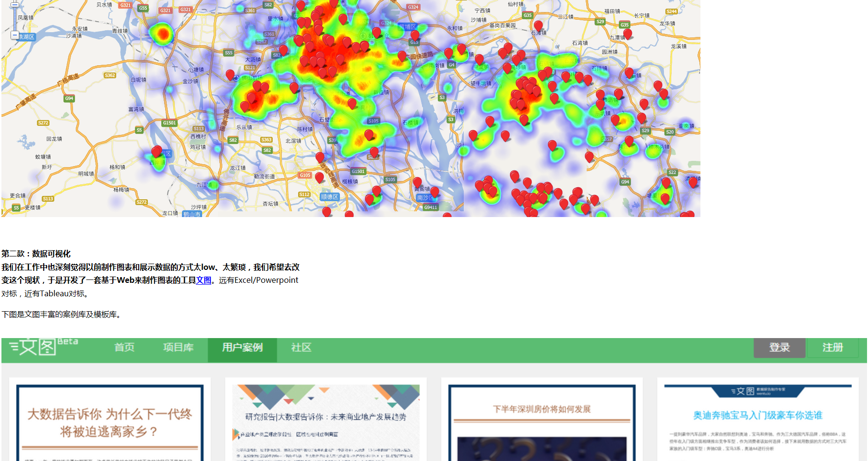Screen dimensions: 868x461
Task: Click the map zoom slider handle
Action: coord(15,5)
